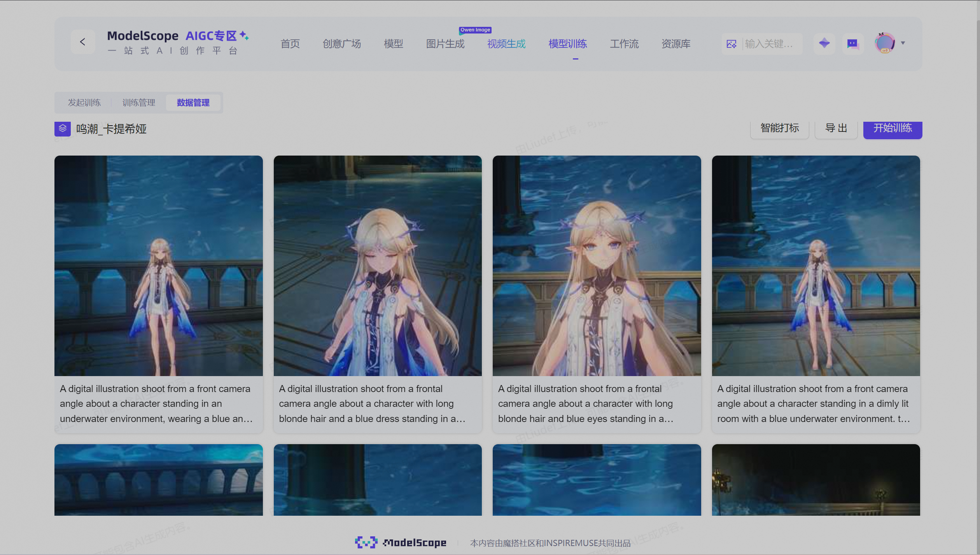Click the 开始训练 button
Screen dimensions: 980x555
click(x=892, y=128)
